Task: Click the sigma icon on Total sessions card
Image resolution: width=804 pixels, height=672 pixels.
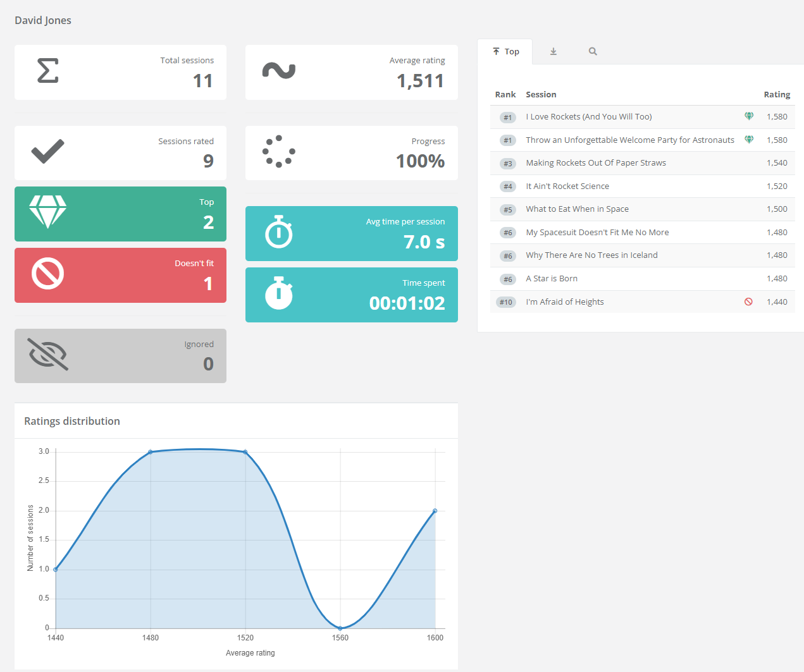Action: coord(48,71)
